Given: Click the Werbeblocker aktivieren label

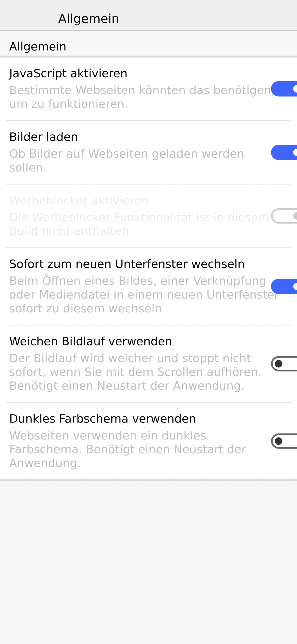Looking at the screenshot, I should click(79, 200).
